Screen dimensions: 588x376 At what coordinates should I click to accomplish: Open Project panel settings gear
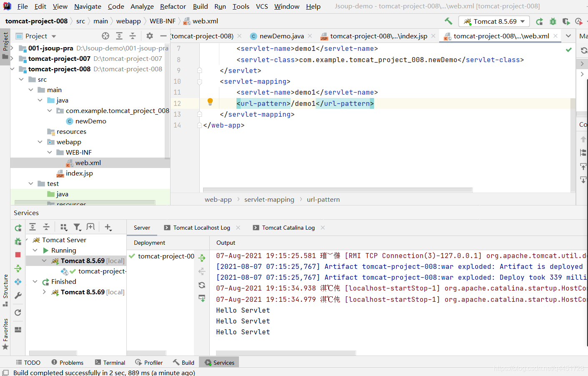(150, 36)
